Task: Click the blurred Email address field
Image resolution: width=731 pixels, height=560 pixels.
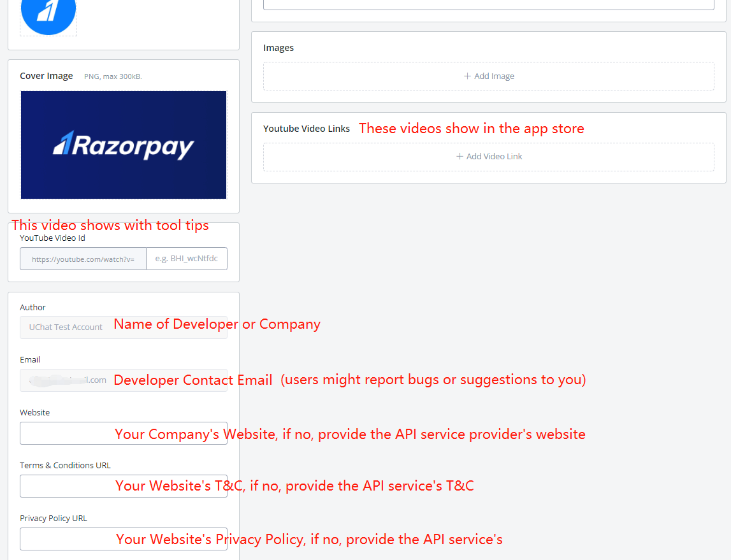Action: pyautogui.click(x=64, y=380)
